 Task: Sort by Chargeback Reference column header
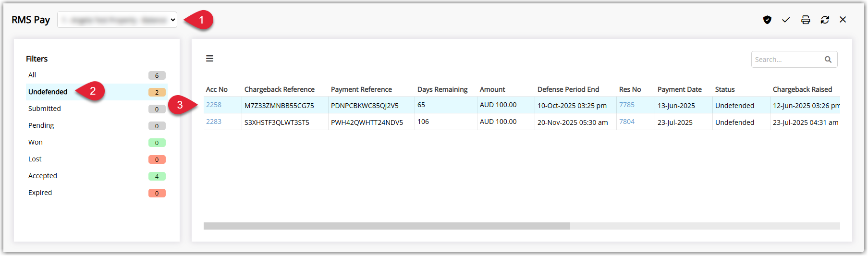click(280, 89)
